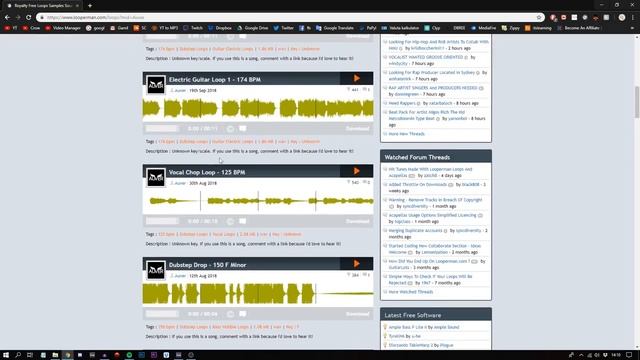This screenshot has height=360, width=640.
Task: Open thread Added Throttle On Downloads
Action: coord(417,184)
